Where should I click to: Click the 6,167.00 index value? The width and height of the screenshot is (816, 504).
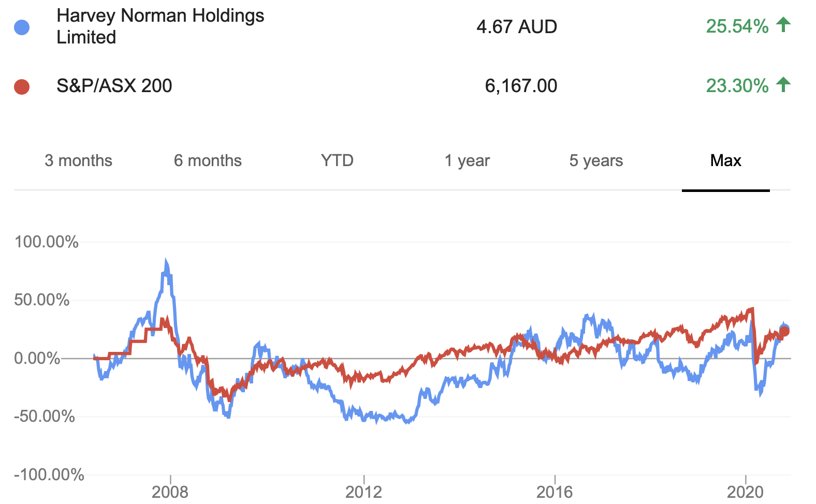pos(520,86)
